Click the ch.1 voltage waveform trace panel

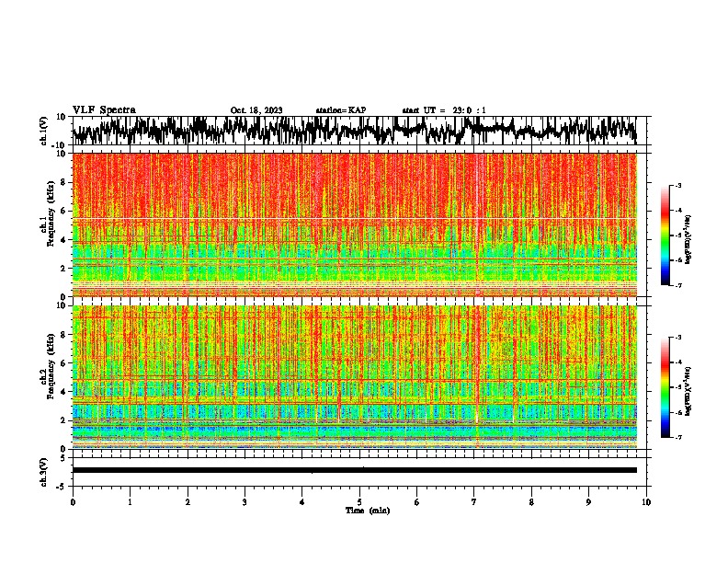click(358, 131)
